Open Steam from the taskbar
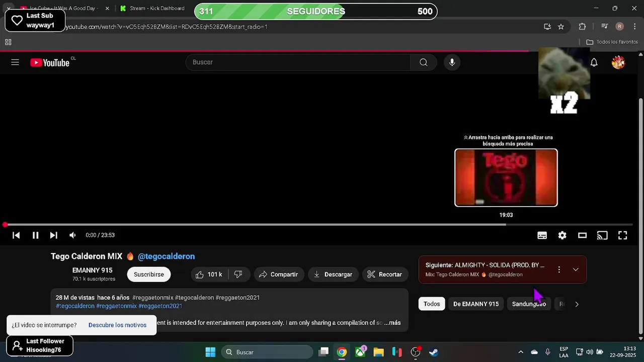644x362 pixels. click(434, 352)
